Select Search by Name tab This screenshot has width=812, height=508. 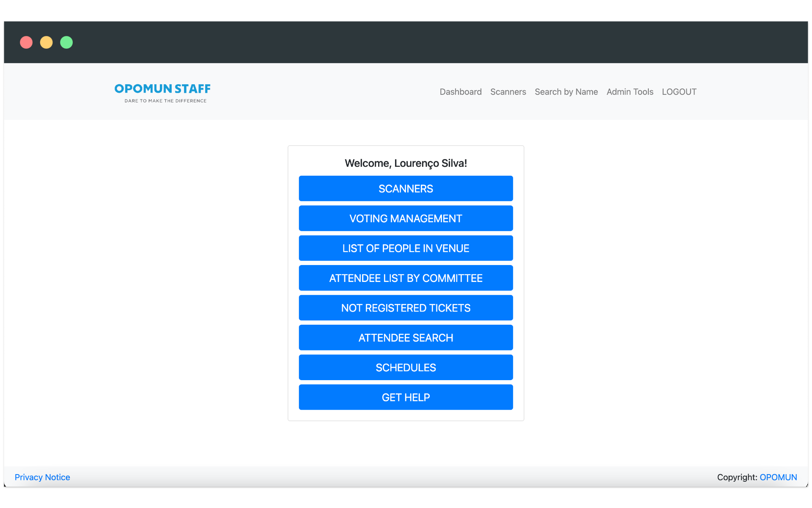click(566, 91)
